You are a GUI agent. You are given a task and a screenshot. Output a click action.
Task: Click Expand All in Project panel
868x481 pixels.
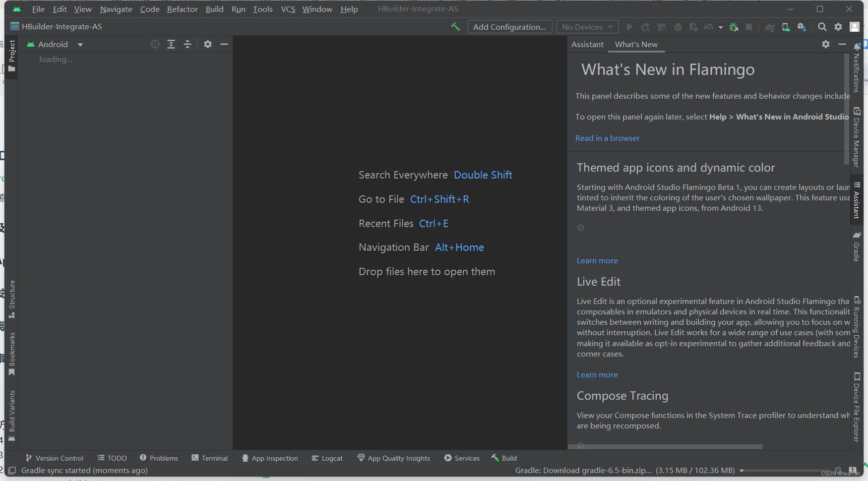[x=171, y=44]
